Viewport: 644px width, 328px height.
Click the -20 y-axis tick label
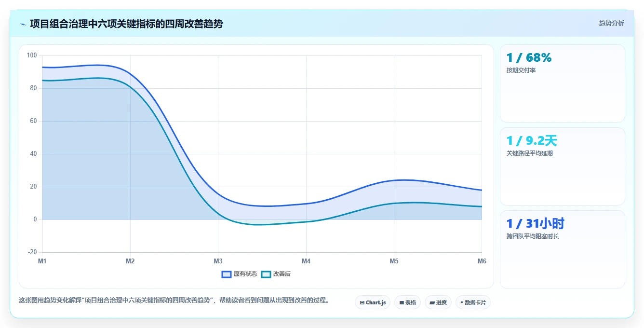point(32,252)
